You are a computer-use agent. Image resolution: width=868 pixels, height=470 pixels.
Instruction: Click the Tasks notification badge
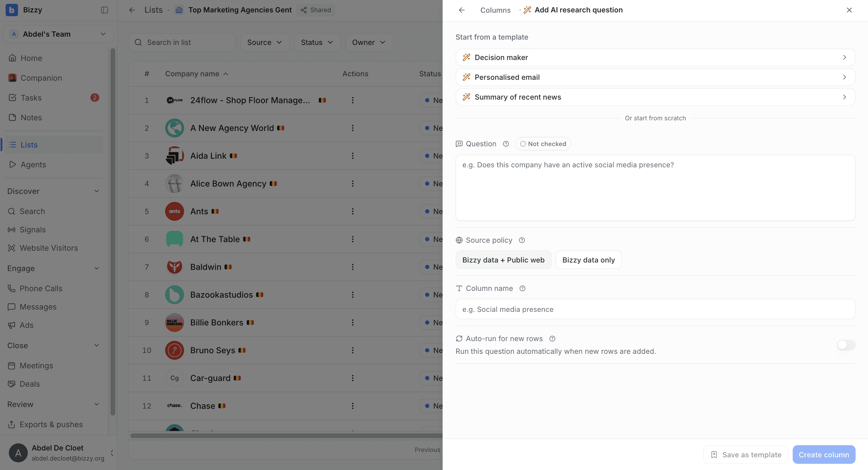click(x=95, y=98)
